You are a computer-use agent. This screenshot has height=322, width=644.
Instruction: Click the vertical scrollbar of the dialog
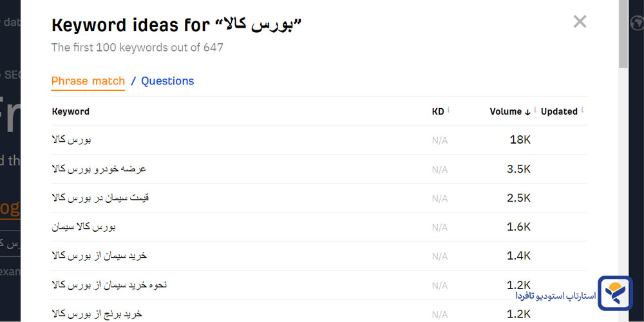(623, 39)
